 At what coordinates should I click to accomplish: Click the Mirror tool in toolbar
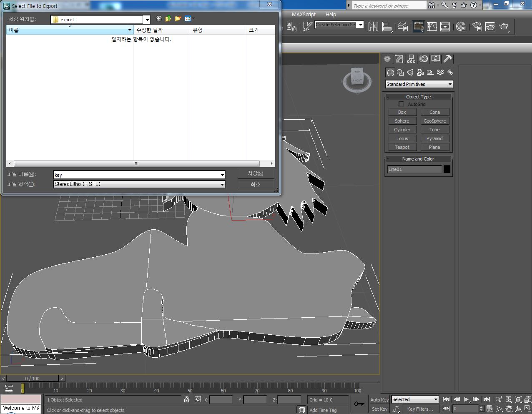pos(374,27)
